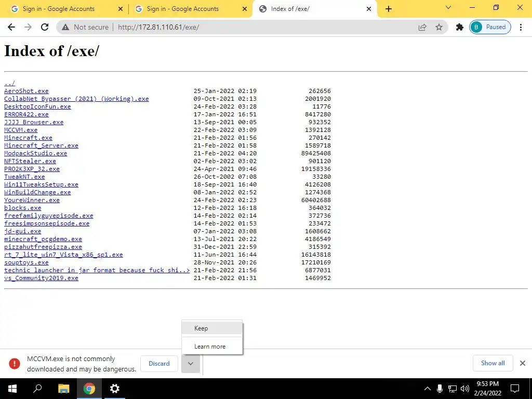Go back with the browser back arrow
This screenshot has height=399, width=532.
[11, 27]
